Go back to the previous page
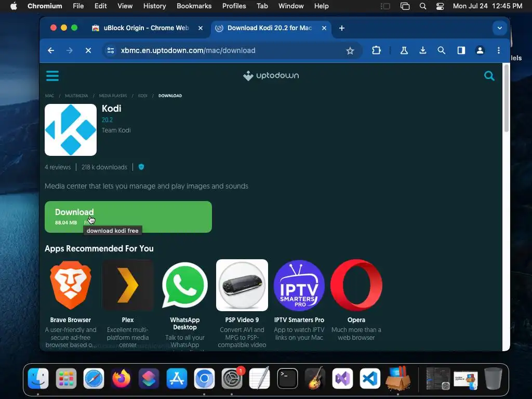532x399 pixels. [x=51, y=50]
